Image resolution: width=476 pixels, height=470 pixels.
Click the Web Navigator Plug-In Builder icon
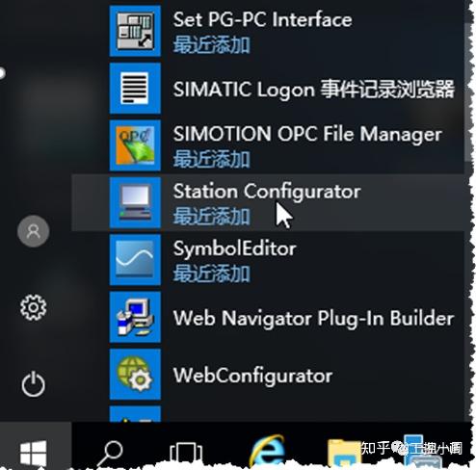tap(135, 317)
